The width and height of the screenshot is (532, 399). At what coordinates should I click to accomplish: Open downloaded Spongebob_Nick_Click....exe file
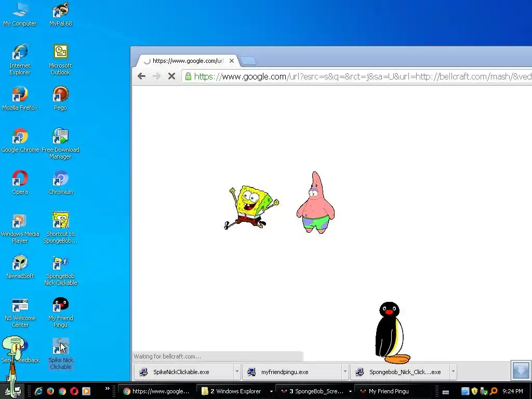[x=400, y=372]
